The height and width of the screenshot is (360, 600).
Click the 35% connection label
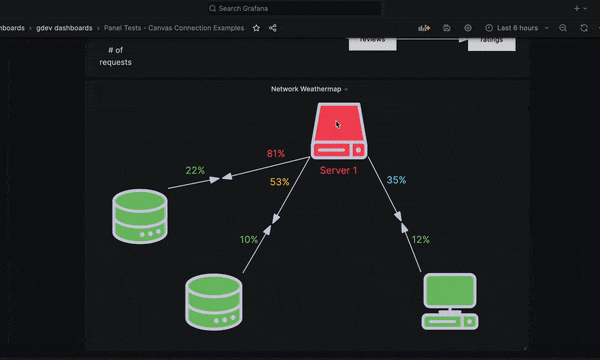click(x=396, y=180)
